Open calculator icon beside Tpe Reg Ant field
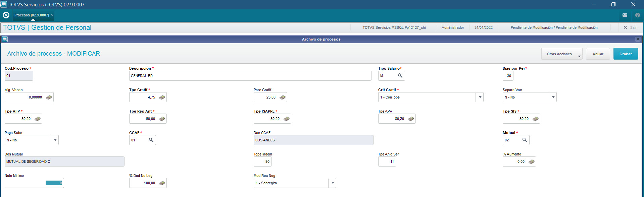644x197 pixels. coord(162,119)
